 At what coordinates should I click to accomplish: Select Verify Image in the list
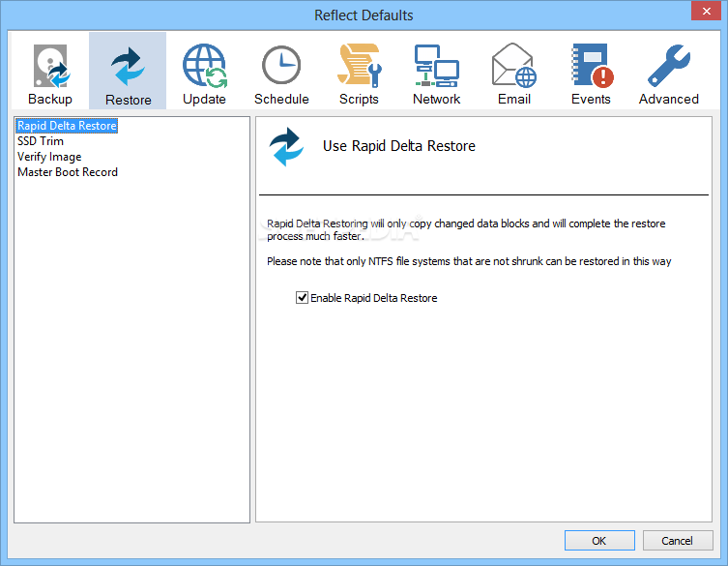point(49,157)
